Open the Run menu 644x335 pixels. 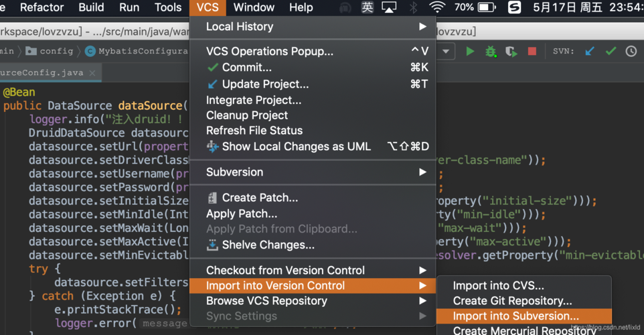coord(129,7)
